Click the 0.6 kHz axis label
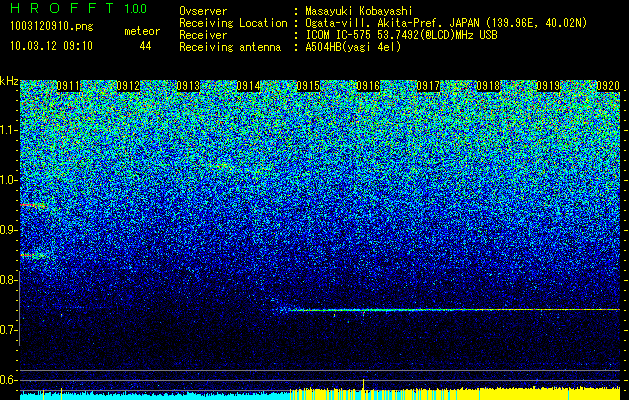This screenshot has width=629, height=400. (x=8, y=380)
